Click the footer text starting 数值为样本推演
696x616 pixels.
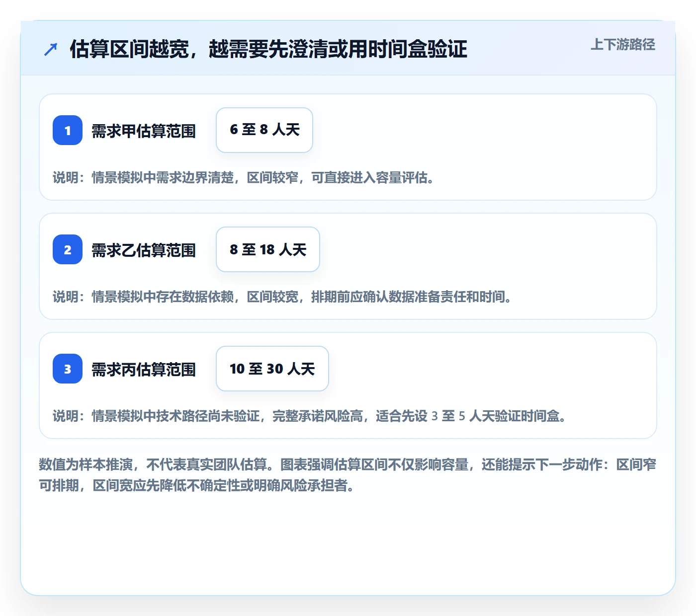[348, 475]
